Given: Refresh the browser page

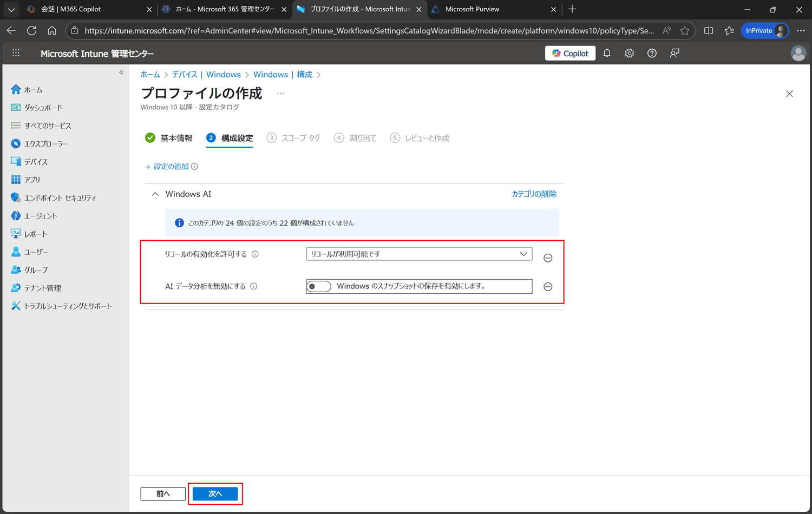Looking at the screenshot, I should tap(32, 30).
